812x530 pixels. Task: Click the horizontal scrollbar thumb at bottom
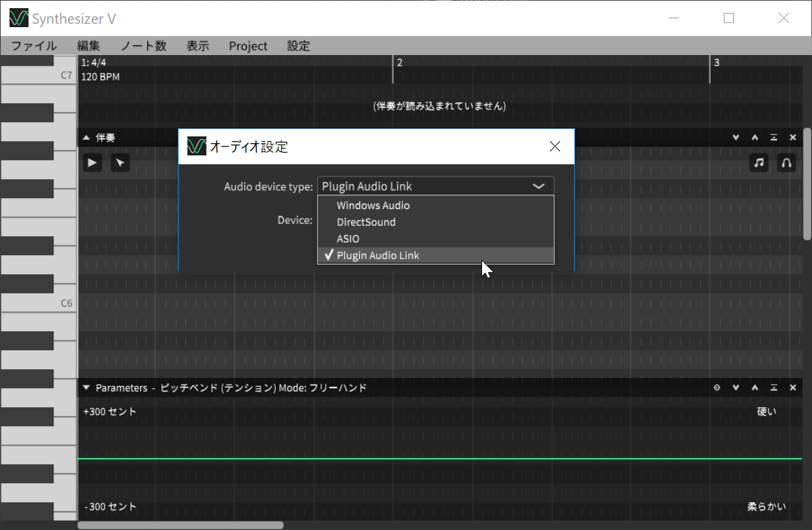pyautogui.click(x=181, y=525)
